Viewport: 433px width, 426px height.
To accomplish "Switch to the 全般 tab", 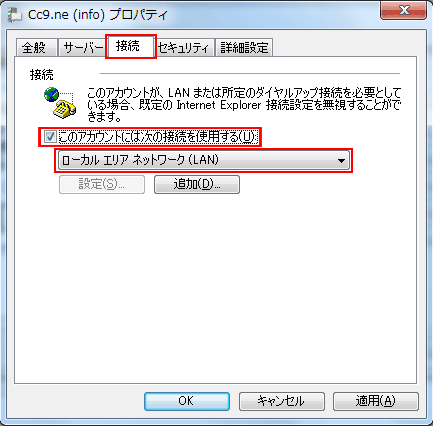I will [36, 48].
